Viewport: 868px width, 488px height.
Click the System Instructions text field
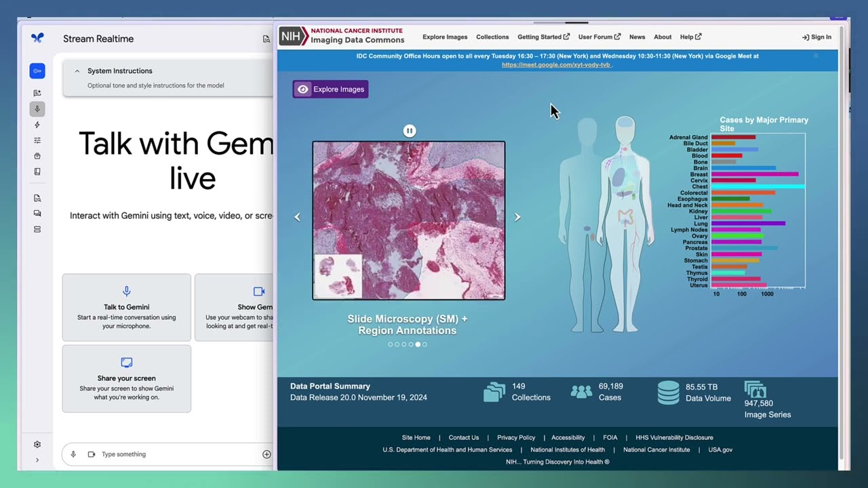(x=156, y=85)
